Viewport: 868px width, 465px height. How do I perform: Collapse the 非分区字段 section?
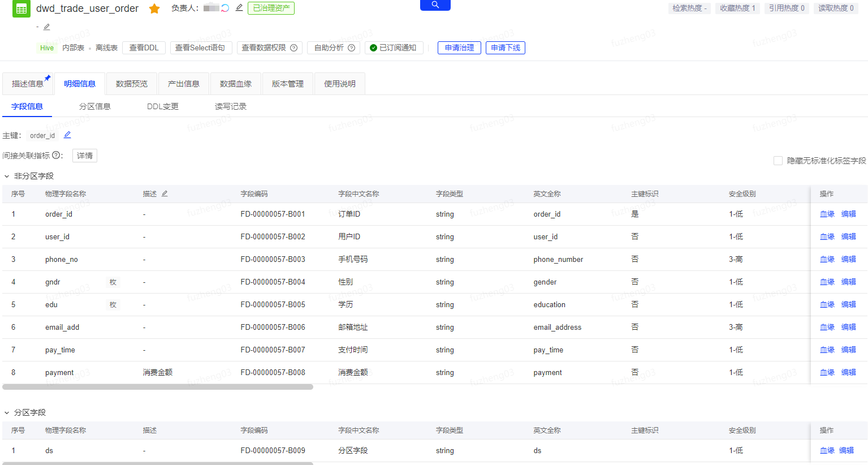tap(7, 176)
